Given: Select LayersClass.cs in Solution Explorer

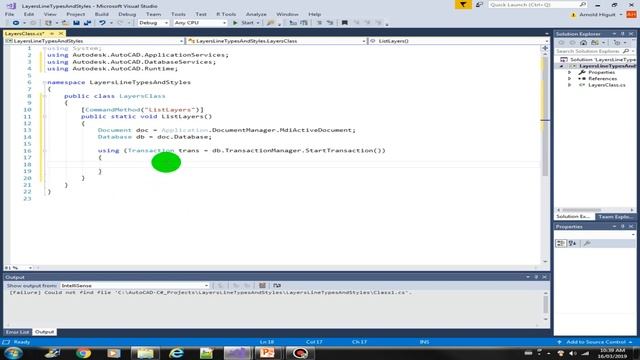Looking at the screenshot, I should click(606, 85).
